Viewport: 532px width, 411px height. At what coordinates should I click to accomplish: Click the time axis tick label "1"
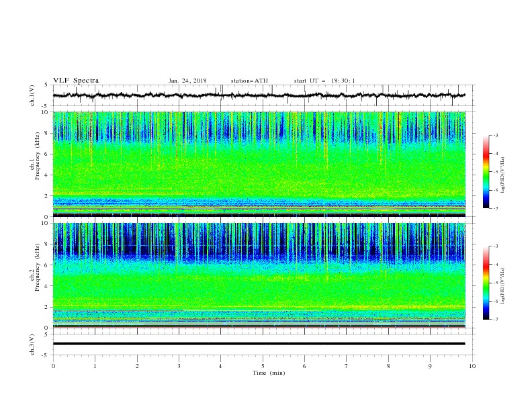click(95, 366)
